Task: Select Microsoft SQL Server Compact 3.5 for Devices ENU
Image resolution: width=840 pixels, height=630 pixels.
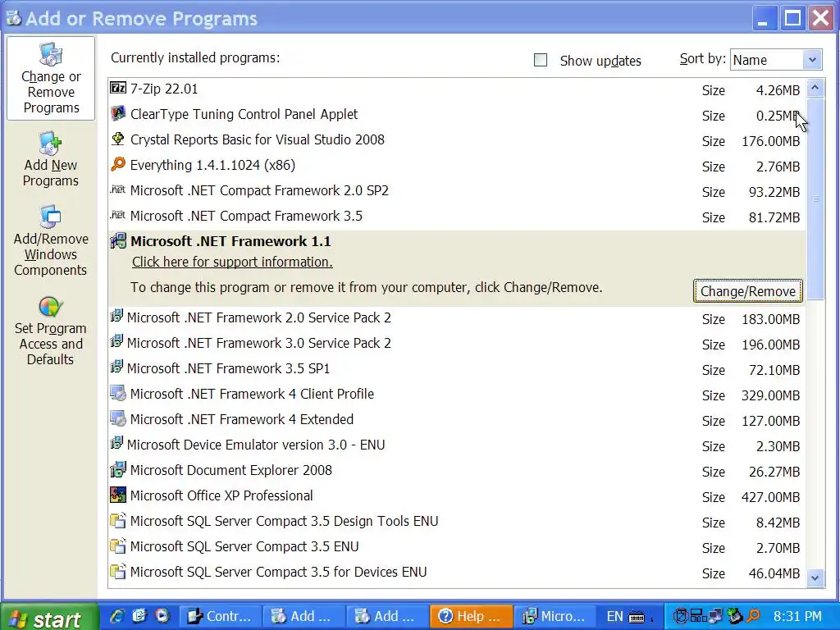Action: tap(456, 572)
